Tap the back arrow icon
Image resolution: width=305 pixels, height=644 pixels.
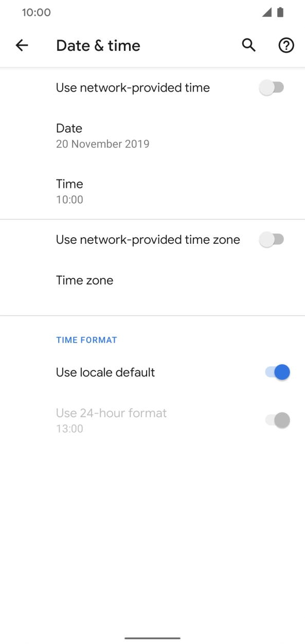(22, 45)
